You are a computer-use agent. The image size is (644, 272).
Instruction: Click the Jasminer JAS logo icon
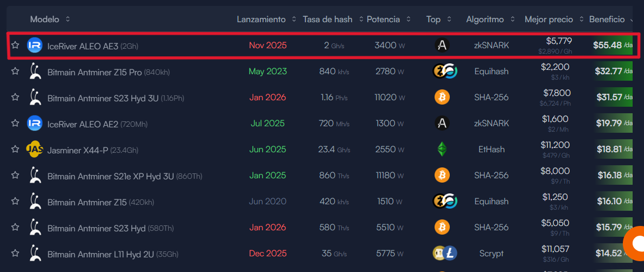coord(35,150)
